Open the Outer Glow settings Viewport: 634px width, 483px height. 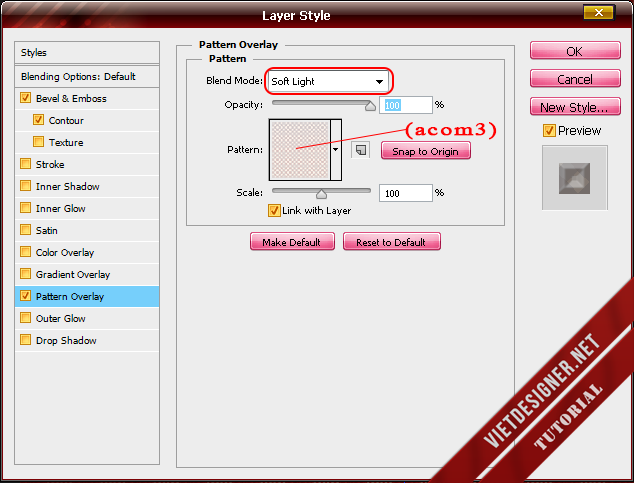click(61, 318)
